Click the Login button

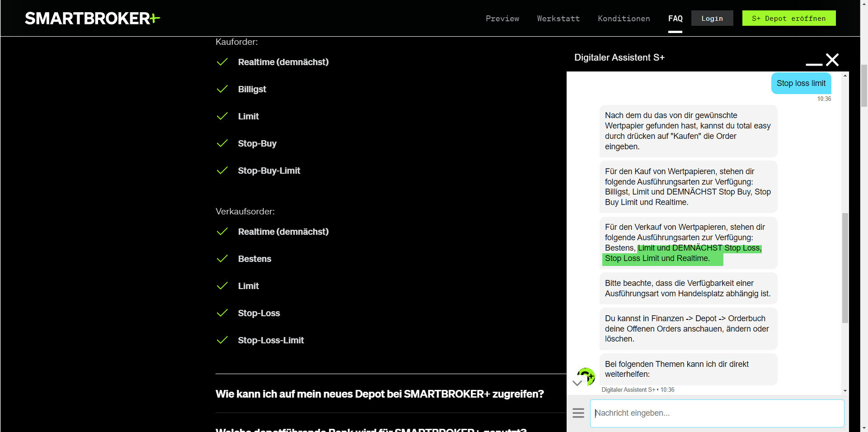coord(712,19)
